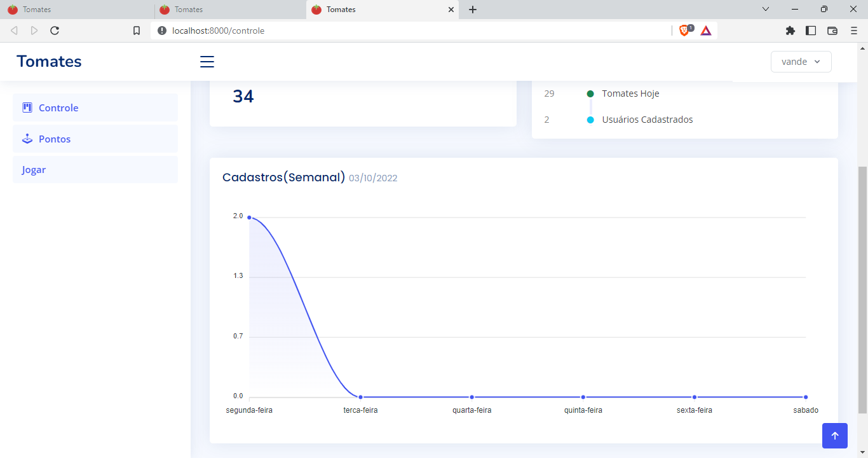Toggle the browser sidebar panel icon
The width and height of the screenshot is (868, 458).
coord(811,31)
